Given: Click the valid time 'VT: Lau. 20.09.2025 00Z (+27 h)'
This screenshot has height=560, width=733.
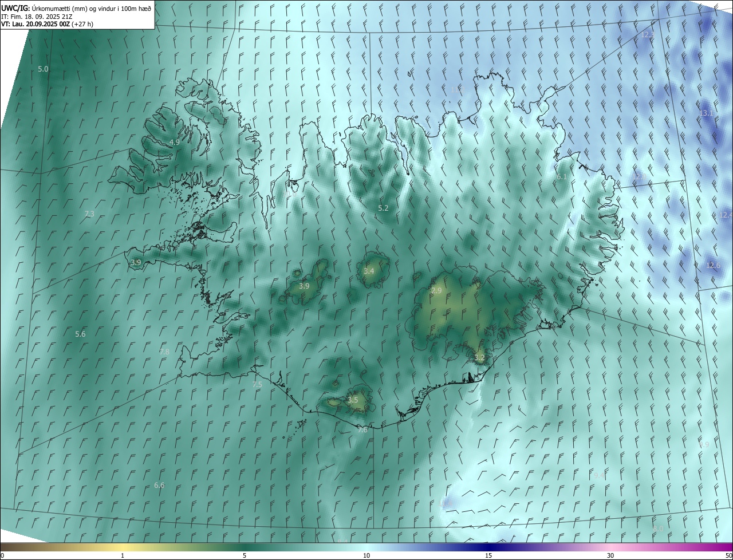Looking at the screenshot, I should point(47,24).
